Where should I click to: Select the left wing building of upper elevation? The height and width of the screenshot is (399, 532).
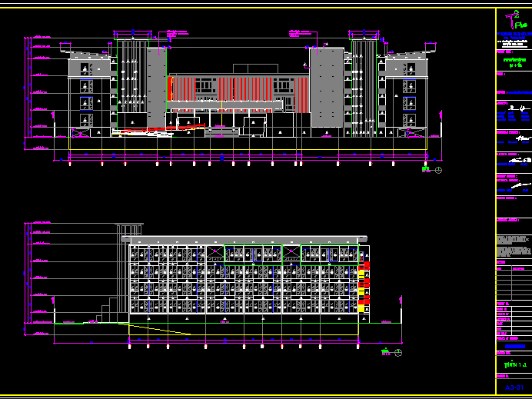[91, 96]
